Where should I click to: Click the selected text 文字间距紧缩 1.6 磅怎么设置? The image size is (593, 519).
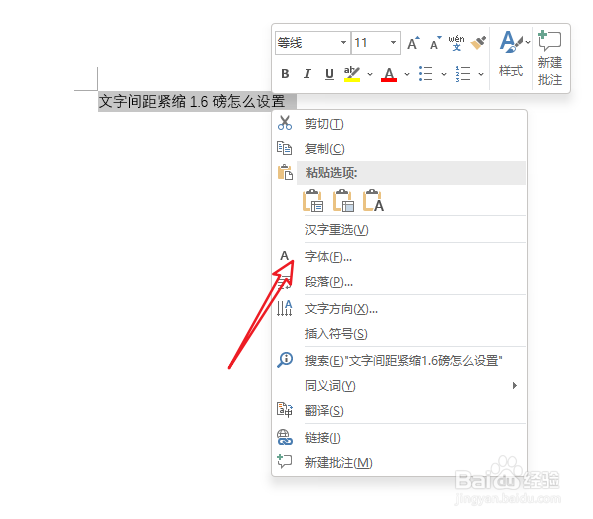[x=192, y=101]
